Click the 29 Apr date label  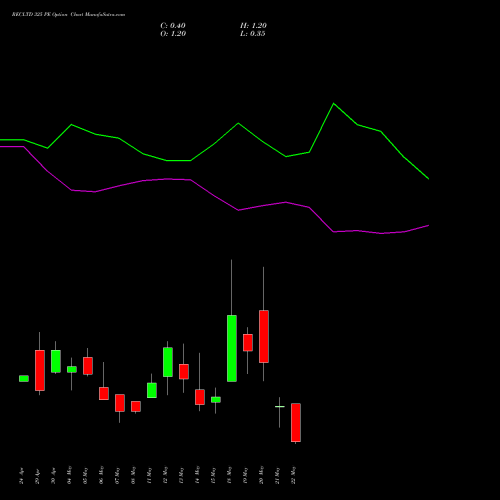[x=37, y=477]
